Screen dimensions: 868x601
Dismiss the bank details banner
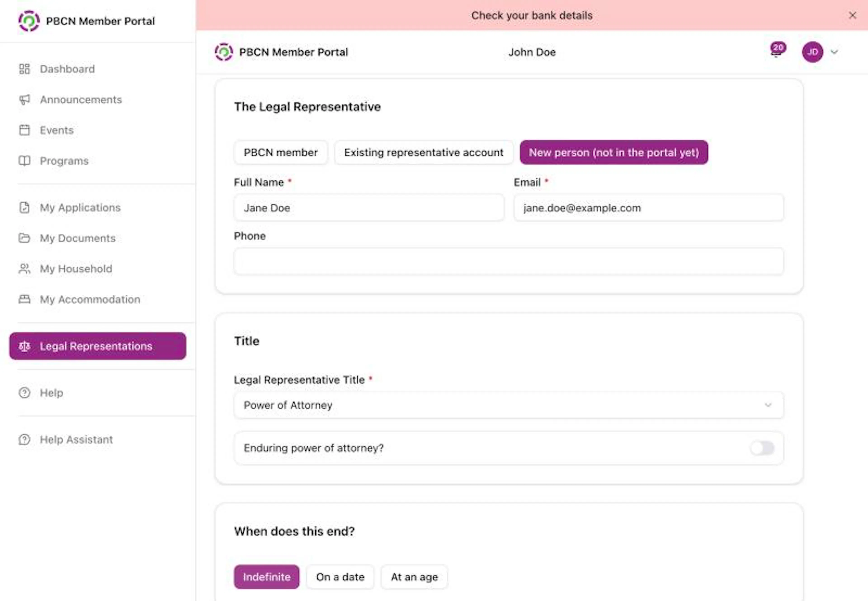pyautogui.click(x=853, y=15)
